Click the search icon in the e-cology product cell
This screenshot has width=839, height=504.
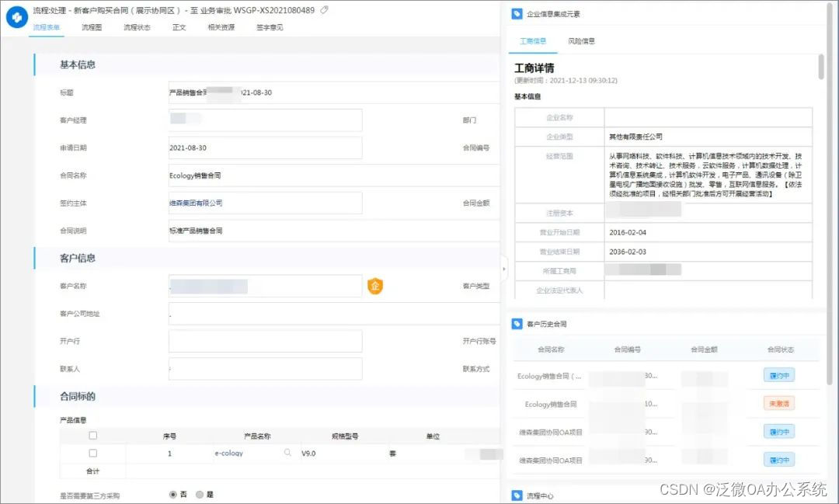288,453
